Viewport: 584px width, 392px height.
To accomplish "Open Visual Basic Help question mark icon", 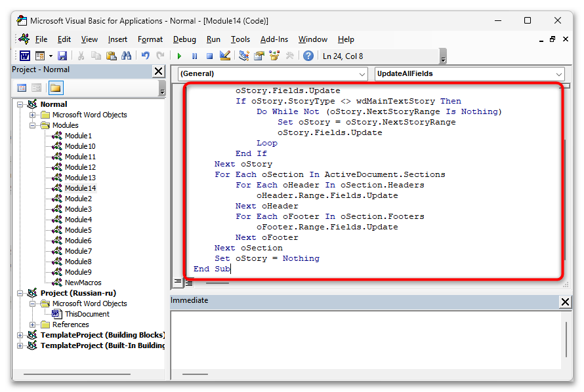I will point(308,56).
